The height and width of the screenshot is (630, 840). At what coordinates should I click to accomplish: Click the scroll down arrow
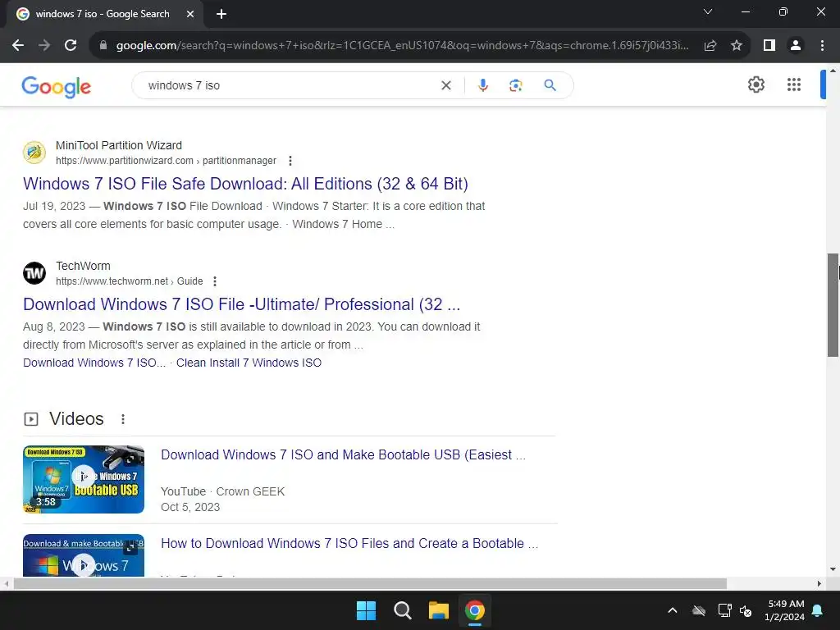coord(833,569)
